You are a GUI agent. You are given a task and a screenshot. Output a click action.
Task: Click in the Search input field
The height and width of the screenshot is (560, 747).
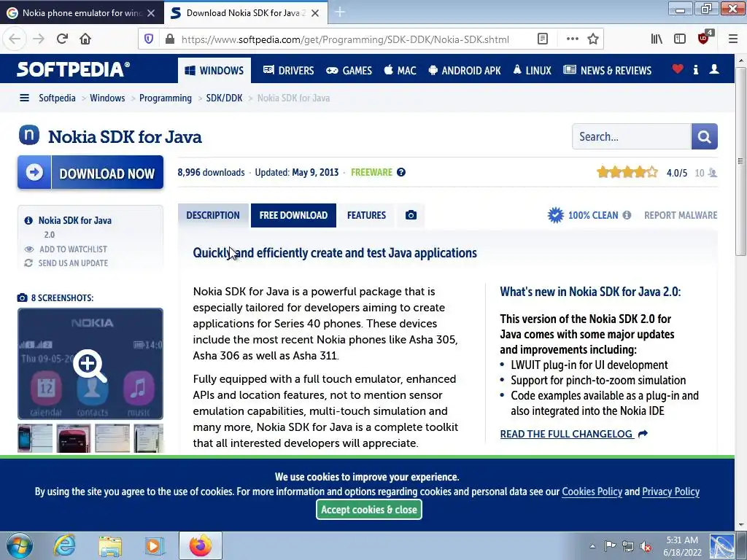click(x=631, y=136)
